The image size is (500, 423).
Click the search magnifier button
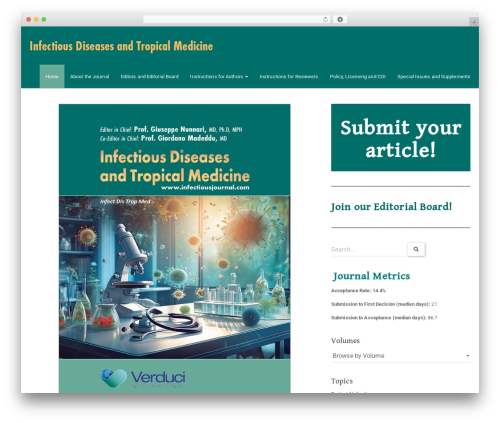(416, 249)
